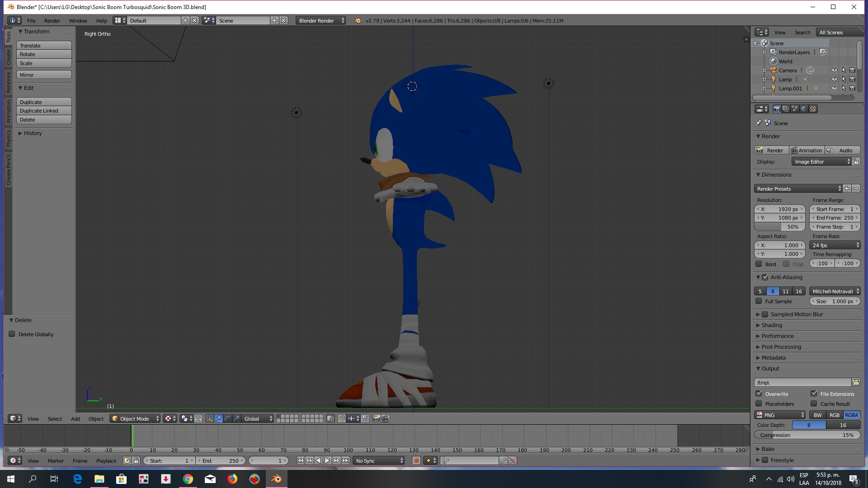Open the Object Mode dropdown

[135, 418]
